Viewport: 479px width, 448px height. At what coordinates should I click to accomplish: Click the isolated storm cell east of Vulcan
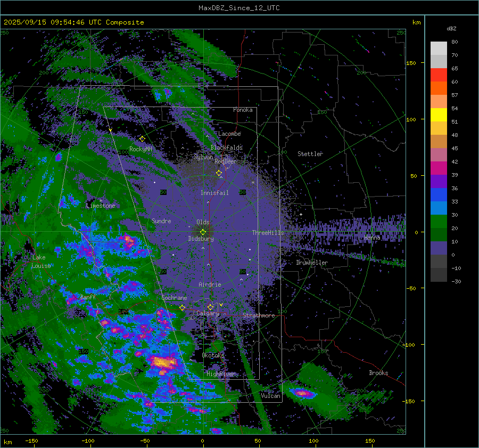(x=302, y=393)
